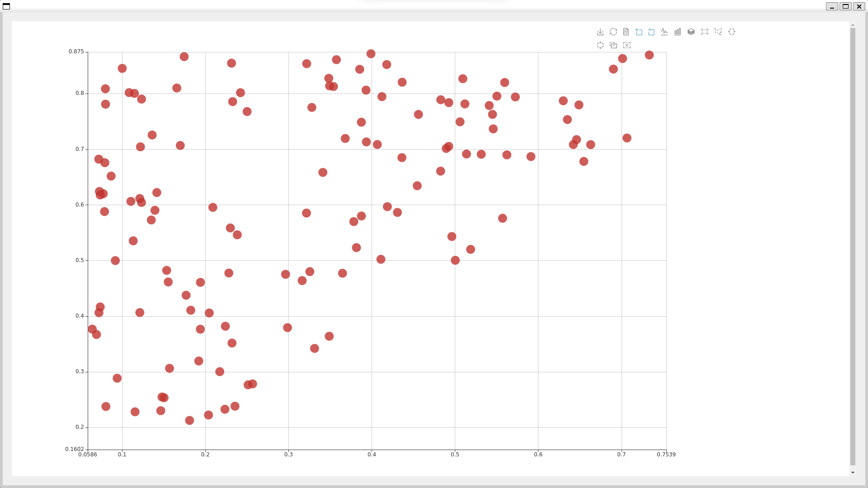The width and height of the screenshot is (868, 488).
Task: Click the vertical scrollbar thumb
Action: coord(853,246)
